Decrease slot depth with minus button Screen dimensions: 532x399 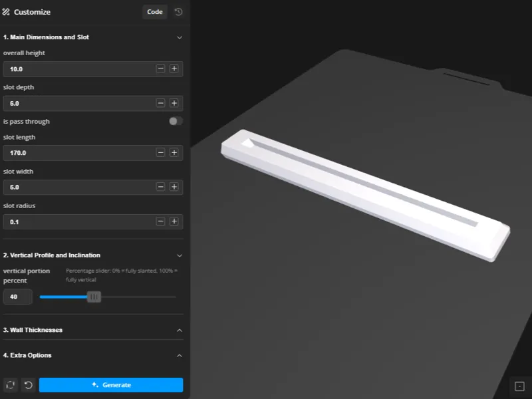[160, 103]
